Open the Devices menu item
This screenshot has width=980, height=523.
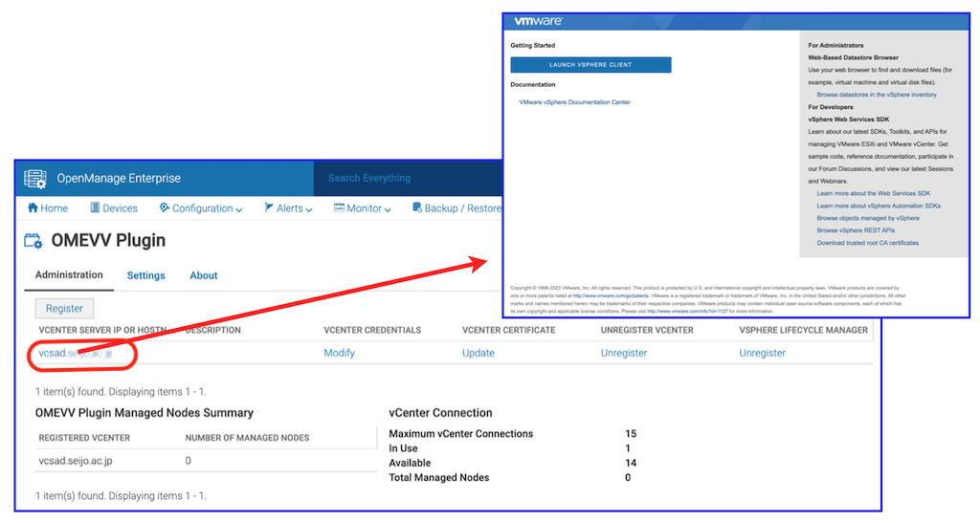pyautogui.click(x=114, y=208)
